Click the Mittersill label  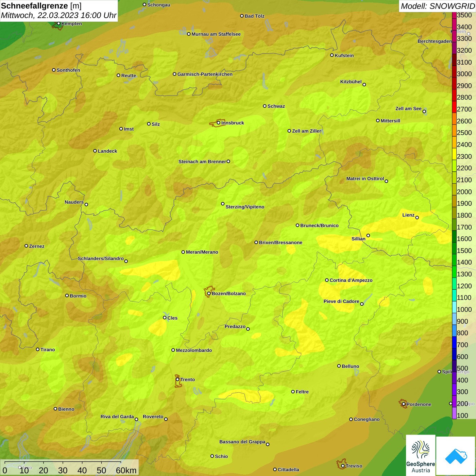point(390,121)
